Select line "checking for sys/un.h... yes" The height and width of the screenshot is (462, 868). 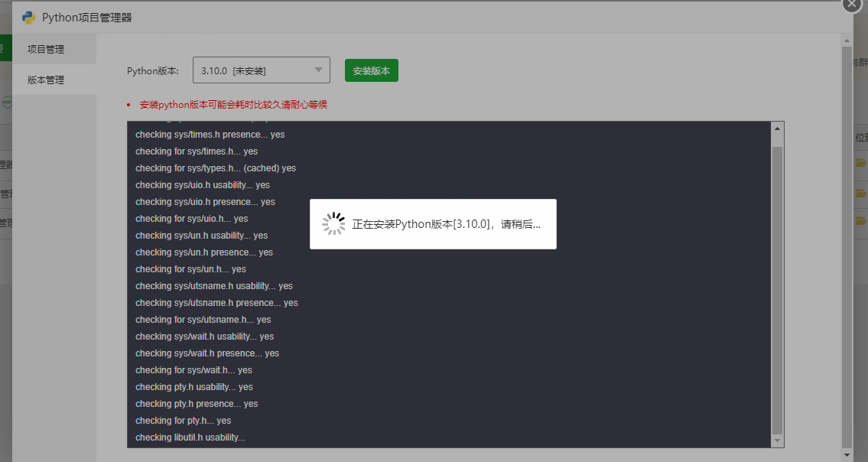(191, 269)
